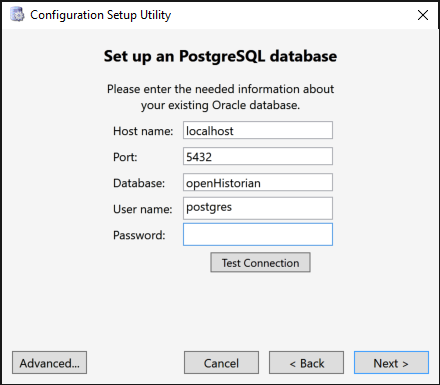440x385 pixels.
Task: Click the Test Connection button
Action: 260,263
